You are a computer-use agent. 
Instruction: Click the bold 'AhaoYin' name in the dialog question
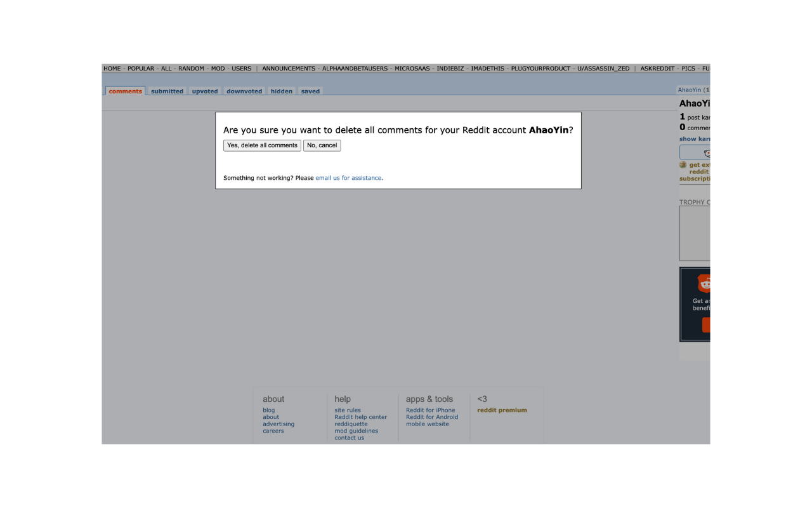point(549,130)
